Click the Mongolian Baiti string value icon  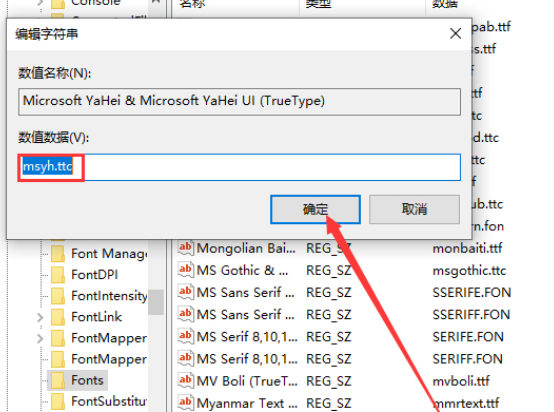(185, 247)
